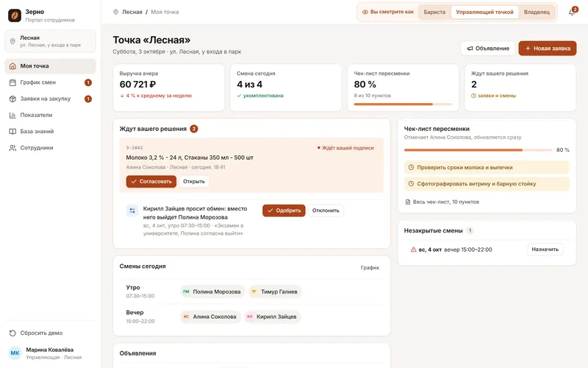
Task: Click the box icon beside Заявки на закупку
Action: [12, 99]
